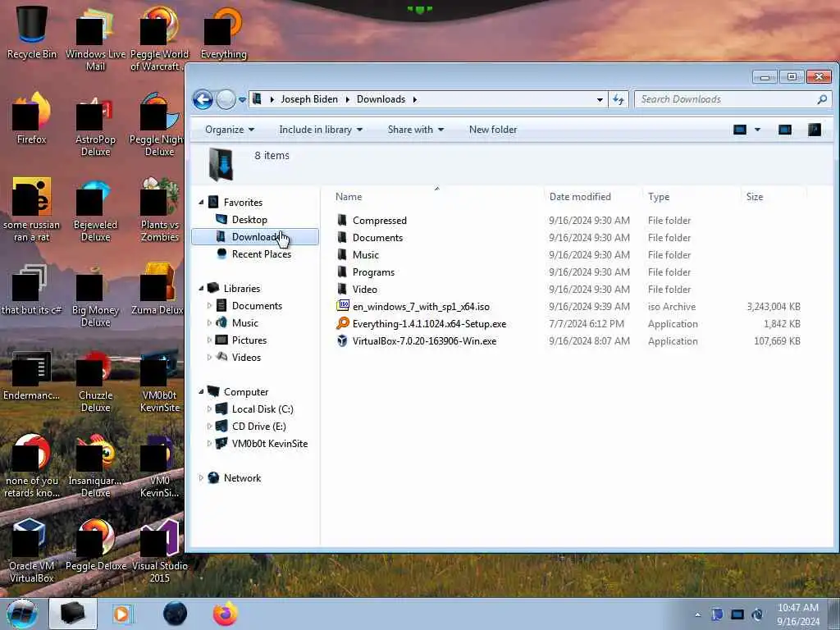Image resolution: width=840 pixels, height=630 pixels.
Task: Open the recent pages dropdown next to Forward
Action: coord(242,99)
